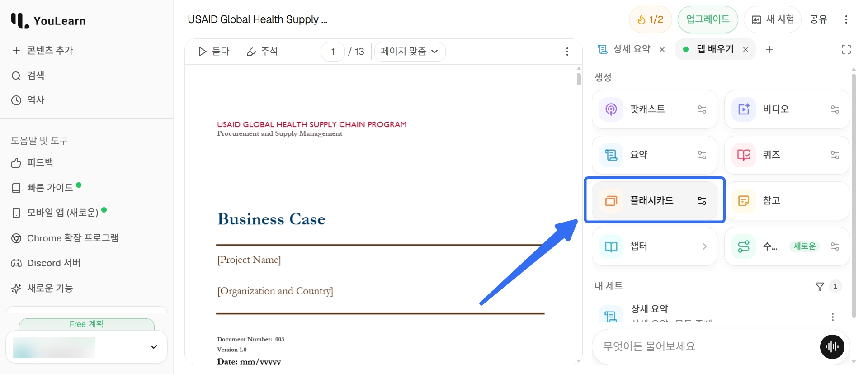Adjust 플래시카드 settings sliders icon
The height and width of the screenshot is (374, 868).
[702, 201]
